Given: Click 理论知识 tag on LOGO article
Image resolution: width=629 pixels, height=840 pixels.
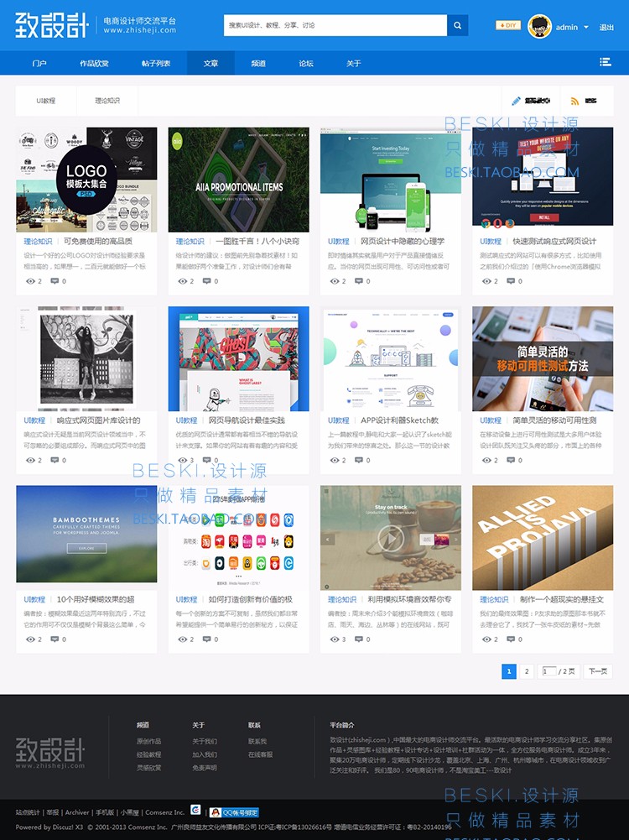Looking at the screenshot, I should coord(38,242).
